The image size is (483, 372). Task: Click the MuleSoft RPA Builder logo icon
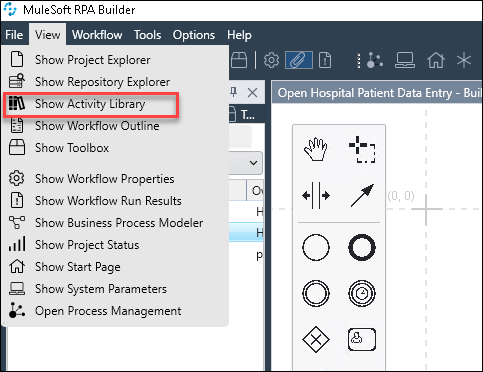[10, 9]
